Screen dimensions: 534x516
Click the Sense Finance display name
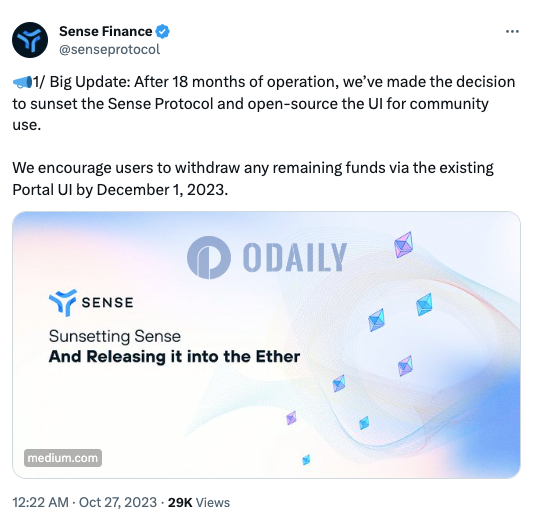pyautogui.click(x=106, y=31)
